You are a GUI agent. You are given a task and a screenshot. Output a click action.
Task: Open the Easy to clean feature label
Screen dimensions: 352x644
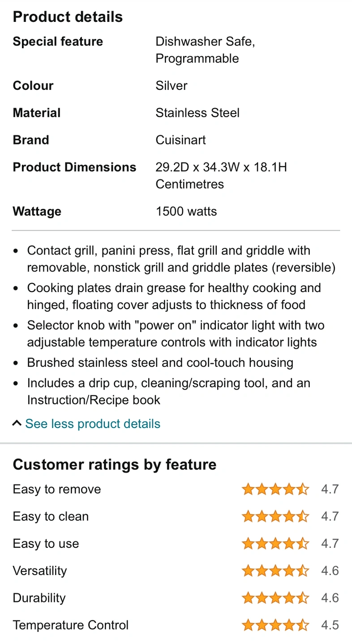[51, 517]
